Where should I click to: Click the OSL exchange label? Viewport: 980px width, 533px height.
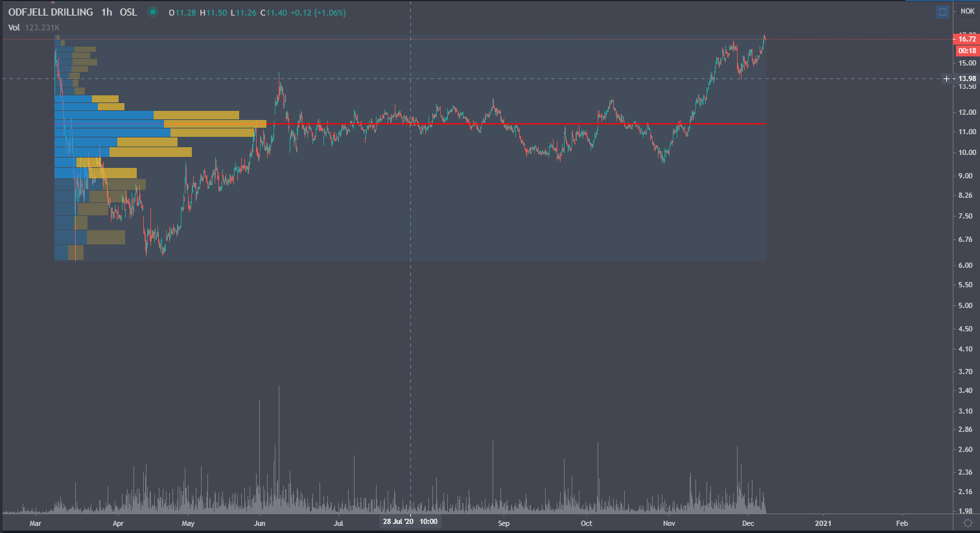[128, 12]
